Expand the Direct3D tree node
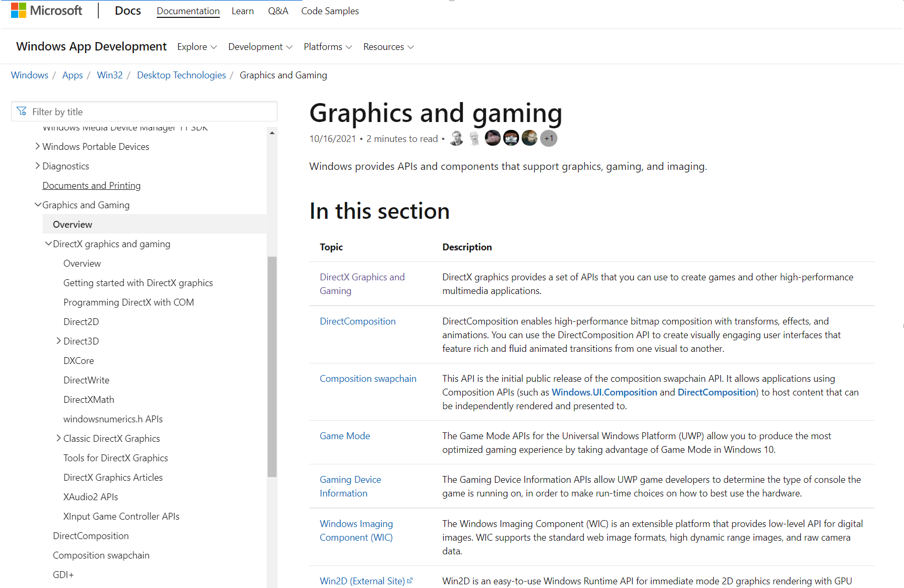904x588 pixels. (58, 341)
